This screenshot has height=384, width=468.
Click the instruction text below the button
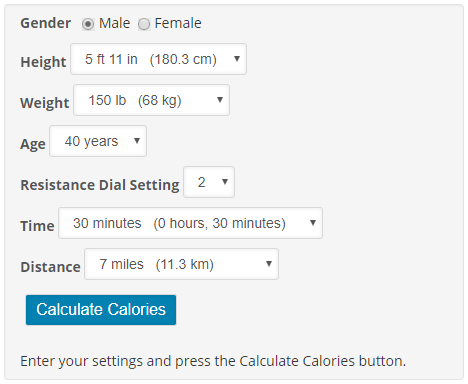click(x=213, y=361)
